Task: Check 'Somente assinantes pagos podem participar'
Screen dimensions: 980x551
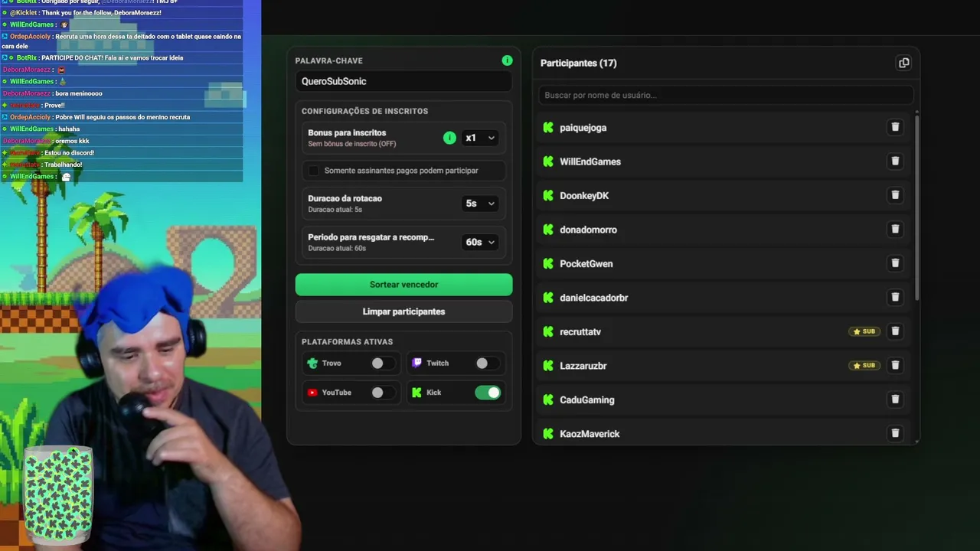Action: click(x=314, y=171)
